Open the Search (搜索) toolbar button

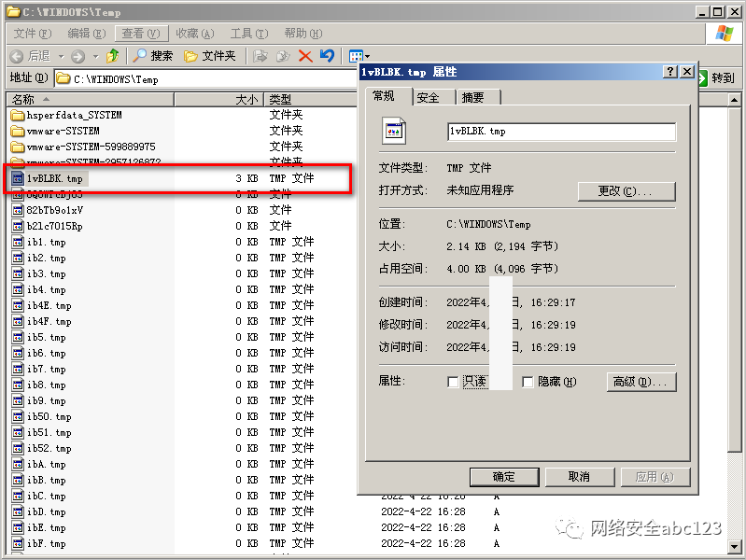pyautogui.click(x=153, y=56)
